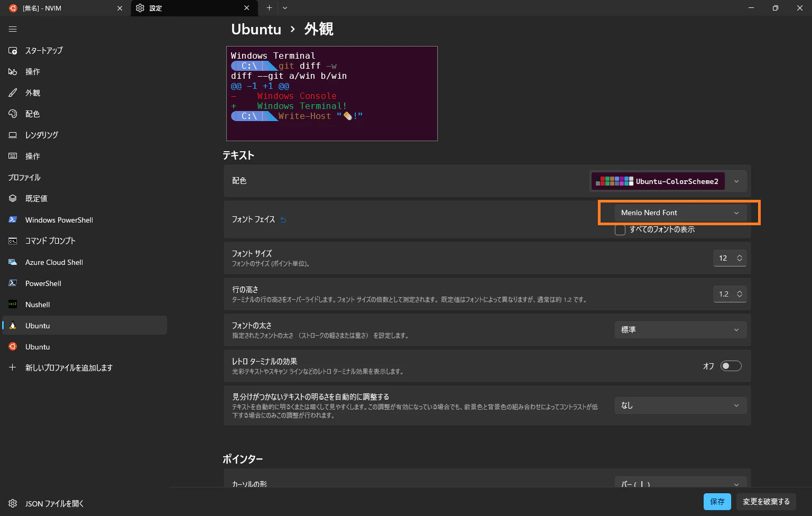Open the 外観 settings page
This screenshot has height=516, width=812.
85,93
